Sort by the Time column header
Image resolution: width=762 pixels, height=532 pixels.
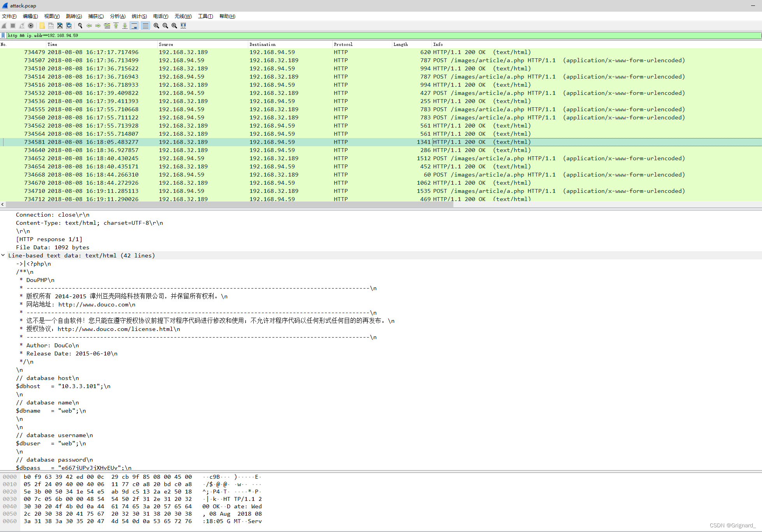click(102, 44)
